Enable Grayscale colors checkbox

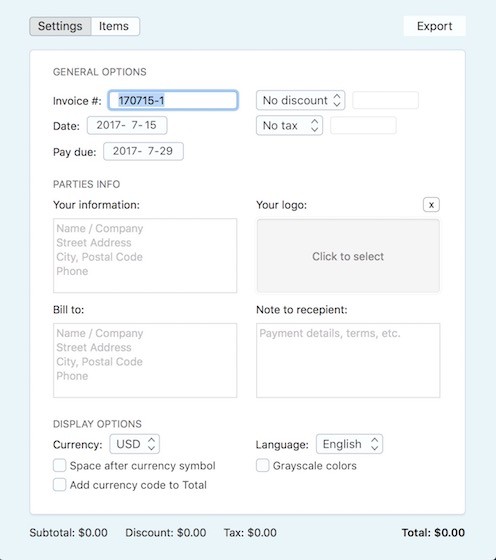coord(262,466)
